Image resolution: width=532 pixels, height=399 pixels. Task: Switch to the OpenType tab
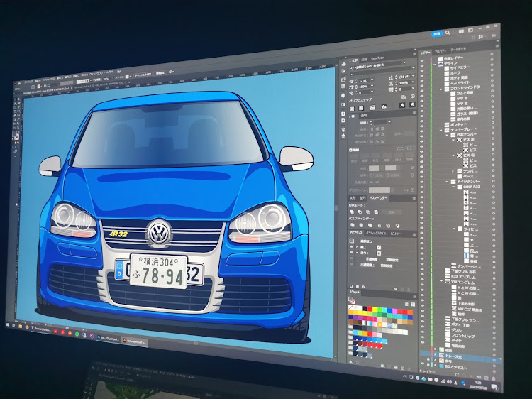click(377, 58)
